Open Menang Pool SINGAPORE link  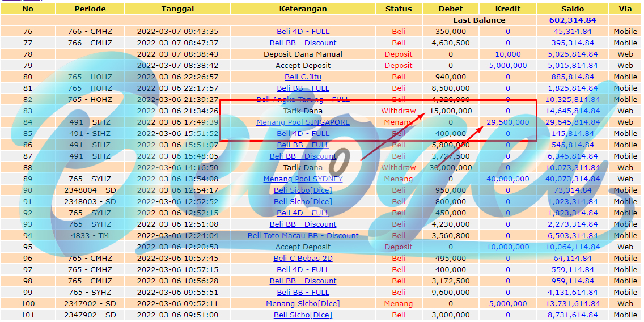(303, 122)
